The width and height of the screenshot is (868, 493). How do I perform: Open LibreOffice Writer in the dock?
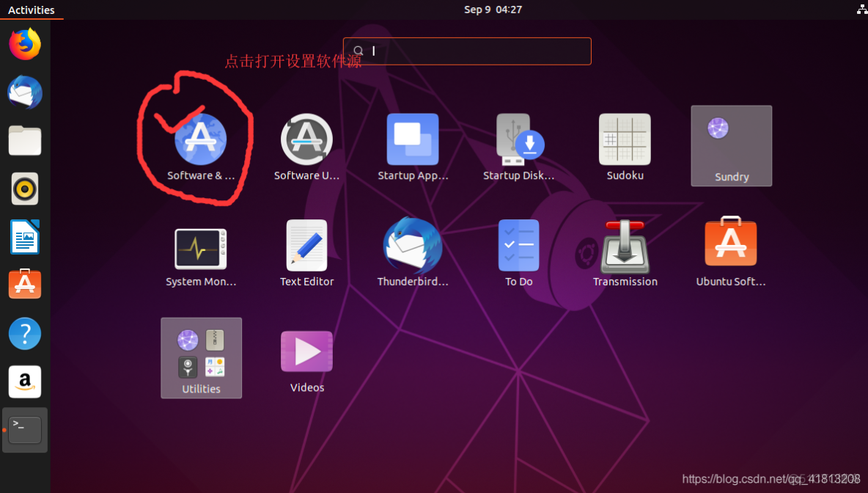(x=25, y=237)
